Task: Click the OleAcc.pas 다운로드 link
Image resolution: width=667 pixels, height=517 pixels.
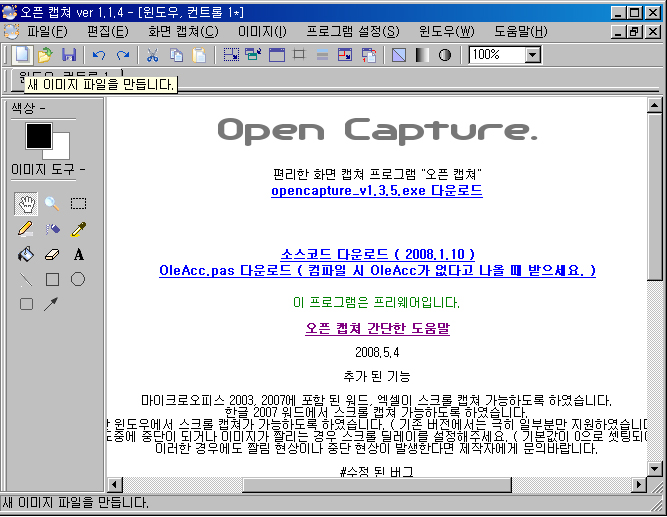Action: tap(377, 271)
